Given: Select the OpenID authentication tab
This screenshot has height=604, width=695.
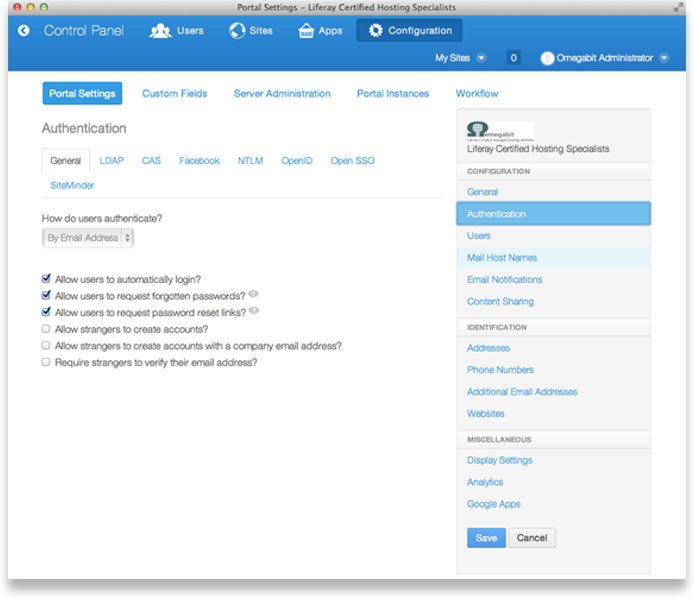Looking at the screenshot, I should pyautogui.click(x=297, y=161).
